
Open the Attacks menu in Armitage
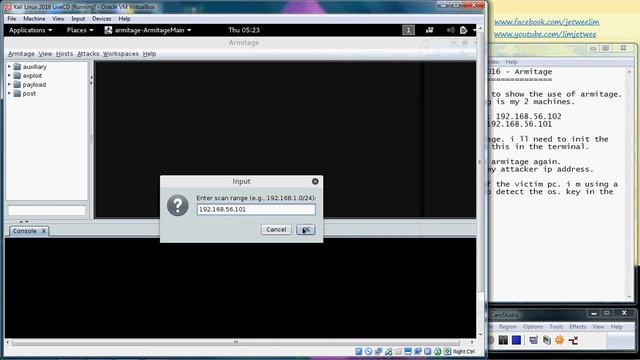pyautogui.click(x=88, y=54)
